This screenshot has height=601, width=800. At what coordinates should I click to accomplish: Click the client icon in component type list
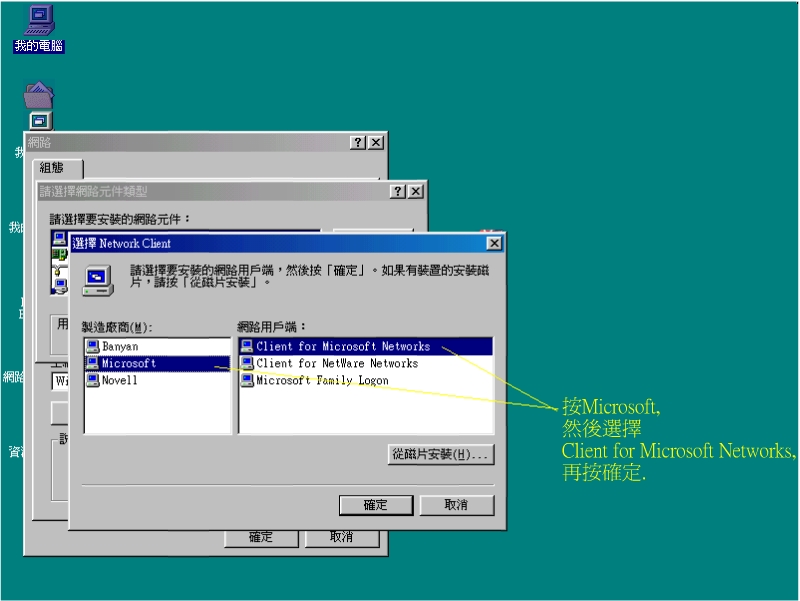coord(60,238)
